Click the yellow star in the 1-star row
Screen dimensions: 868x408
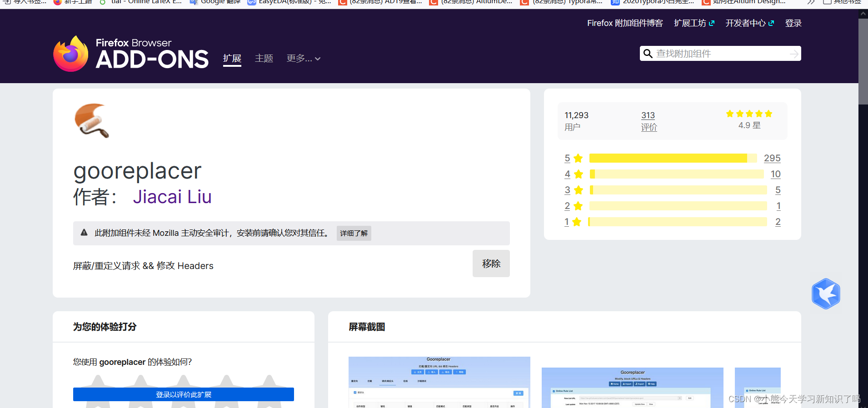(x=577, y=222)
